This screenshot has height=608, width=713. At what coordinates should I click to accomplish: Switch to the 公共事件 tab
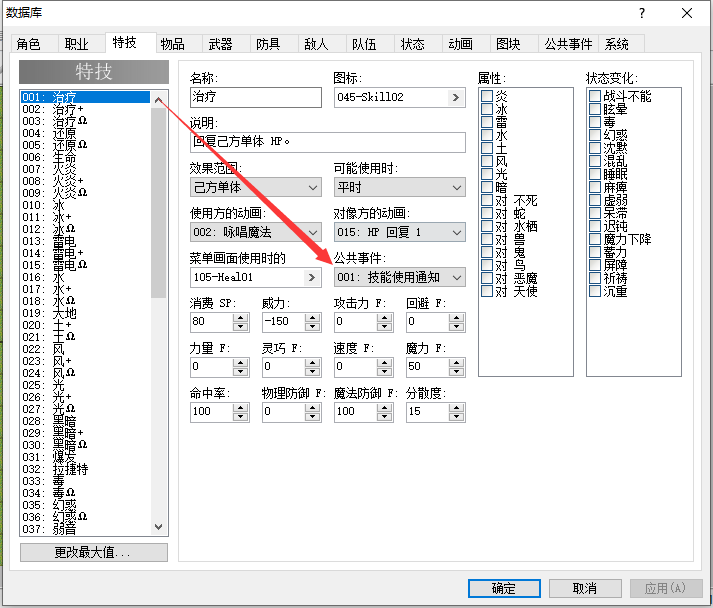(x=568, y=44)
